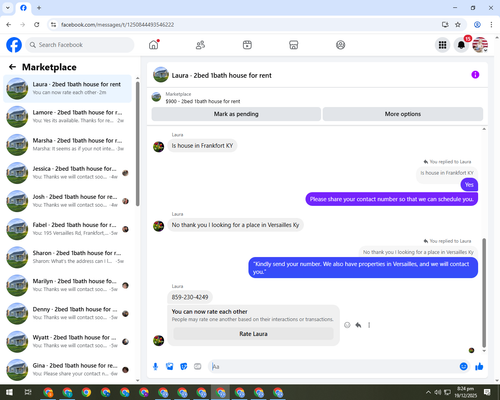
Task: Click the Rate Laura button
Action: tap(253, 334)
